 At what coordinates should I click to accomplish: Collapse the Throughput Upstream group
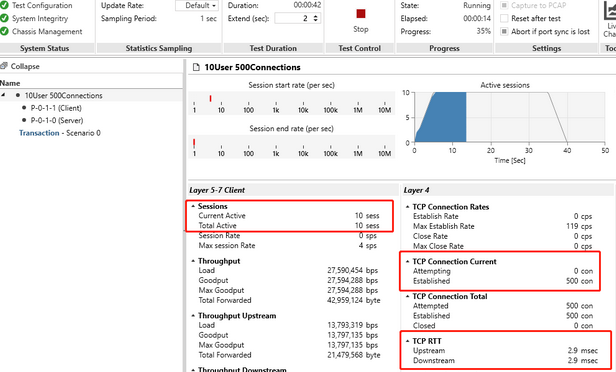click(193, 316)
